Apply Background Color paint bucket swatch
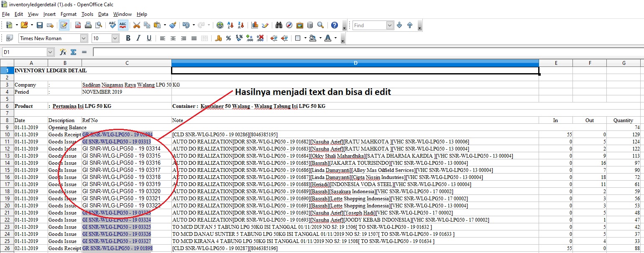The image size is (644, 253). [312, 38]
